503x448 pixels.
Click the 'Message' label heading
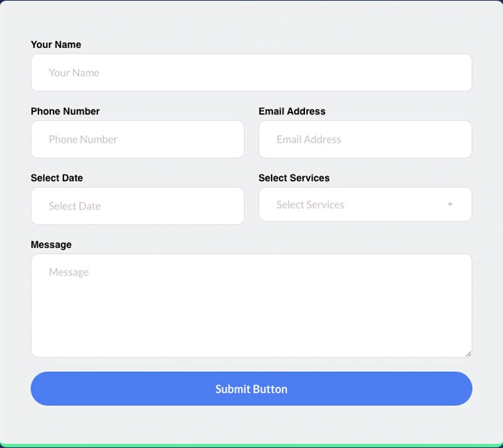[51, 245]
